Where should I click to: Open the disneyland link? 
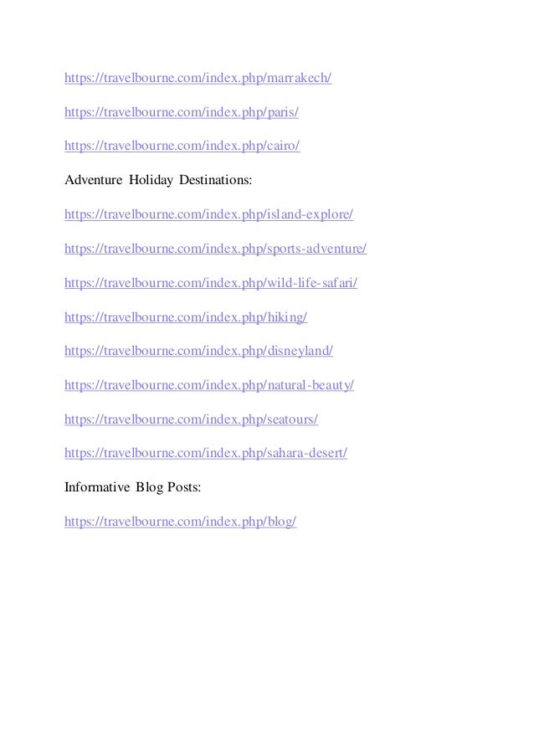(x=198, y=351)
